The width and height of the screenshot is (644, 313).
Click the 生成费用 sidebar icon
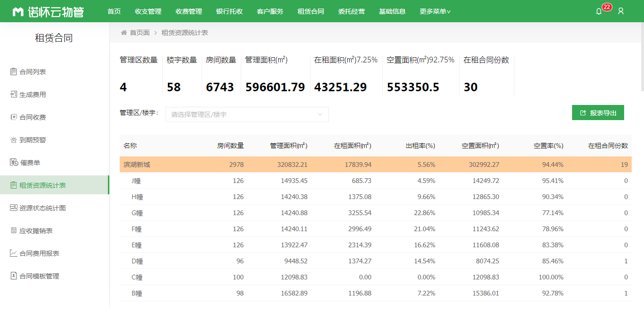[13, 95]
